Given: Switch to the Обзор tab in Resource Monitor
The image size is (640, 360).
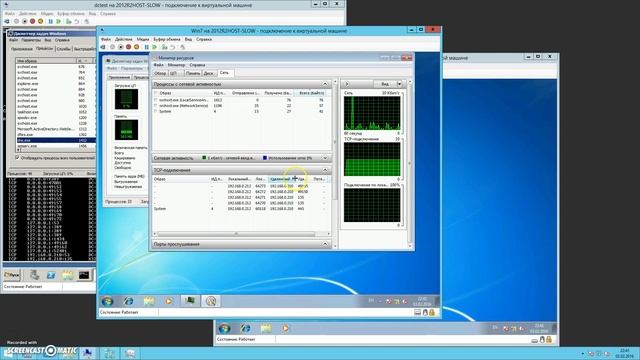Looking at the screenshot, I should point(160,73).
